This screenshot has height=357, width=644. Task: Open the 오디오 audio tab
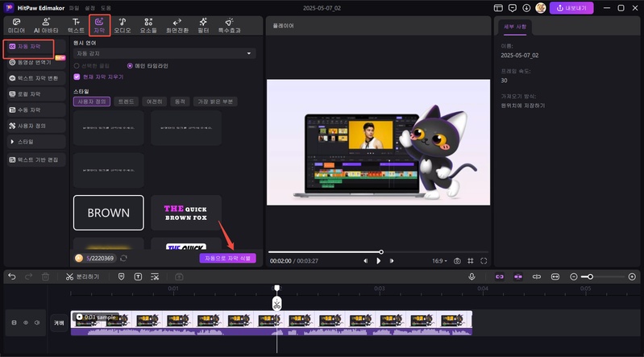pyautogui.click(x=123, y=26)
